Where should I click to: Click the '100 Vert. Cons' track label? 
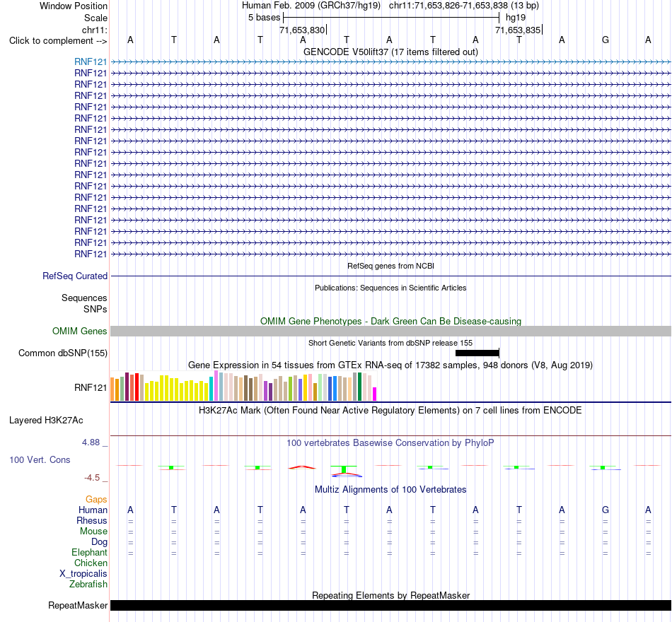point(40,459)
